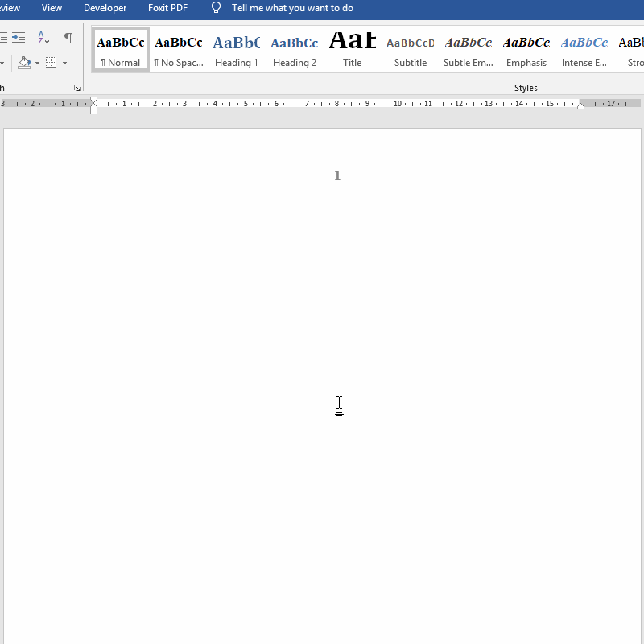Toggle Show/Hide paragraph marks
This screenshot has width=644, height=644.
pyautogui.click(x=68, y=38)
